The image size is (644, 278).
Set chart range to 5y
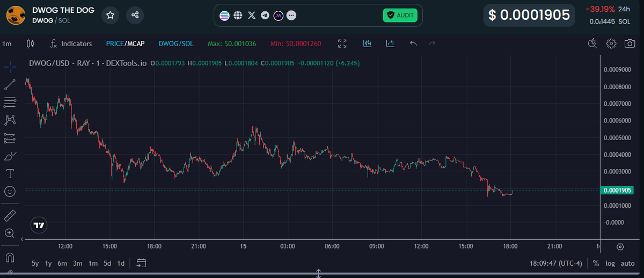(x=35, y=264)
